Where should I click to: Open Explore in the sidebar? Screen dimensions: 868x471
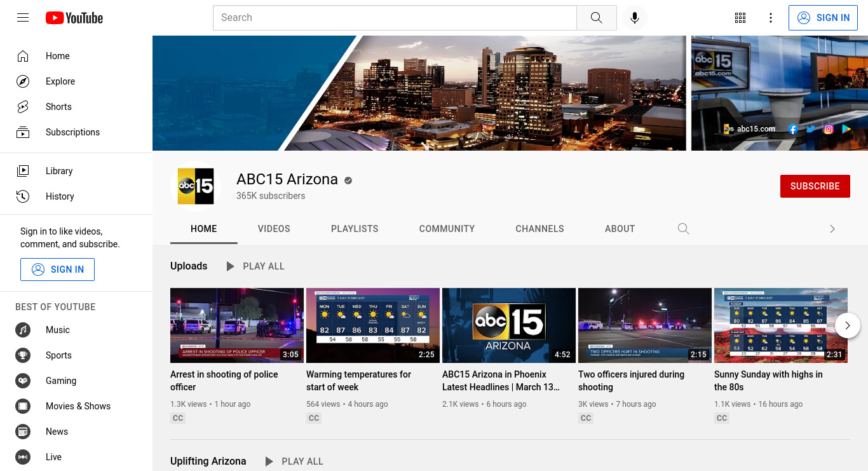click(76, 81)
